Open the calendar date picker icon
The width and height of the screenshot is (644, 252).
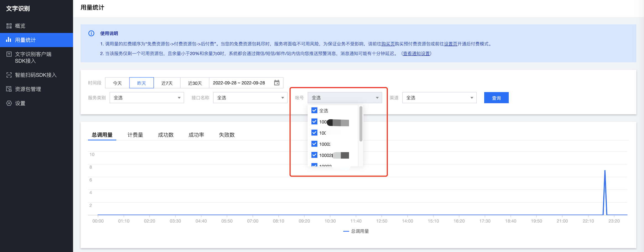[277, 83]
